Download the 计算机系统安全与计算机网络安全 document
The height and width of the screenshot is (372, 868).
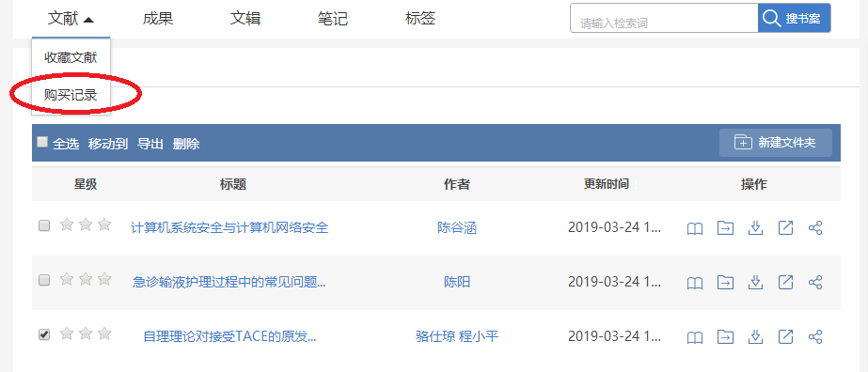coord(755,227)
